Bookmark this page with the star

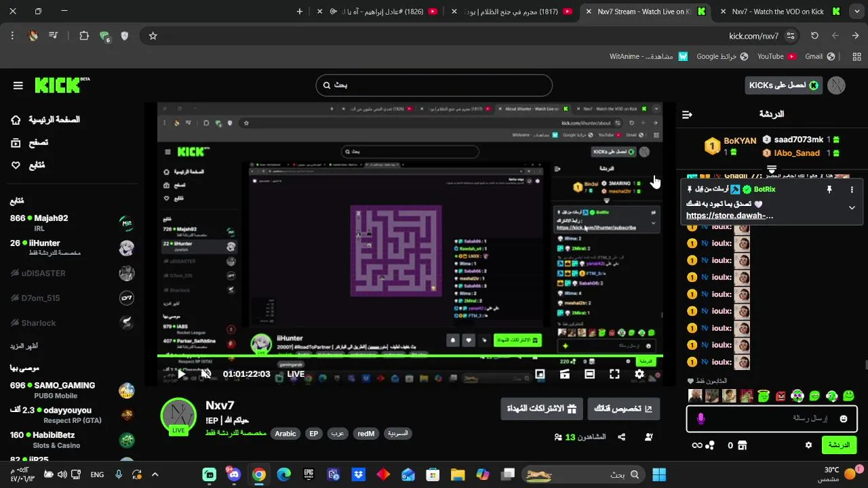coord(153,36)
